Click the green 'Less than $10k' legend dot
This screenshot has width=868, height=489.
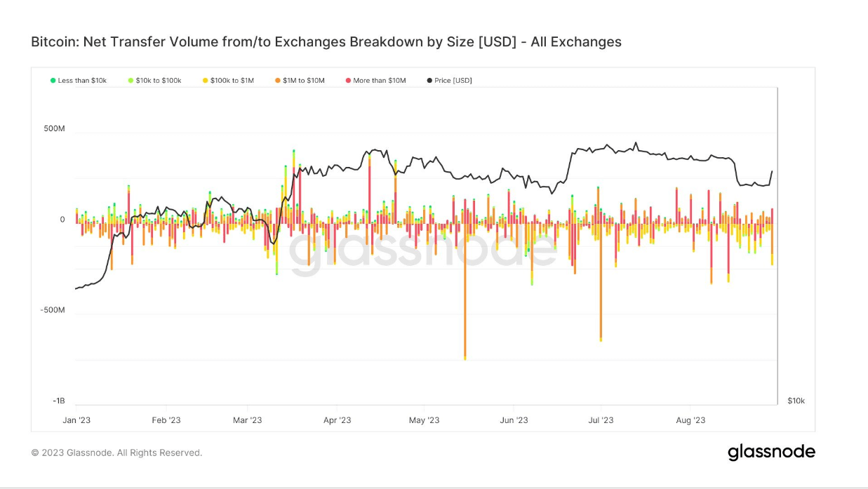53,81
